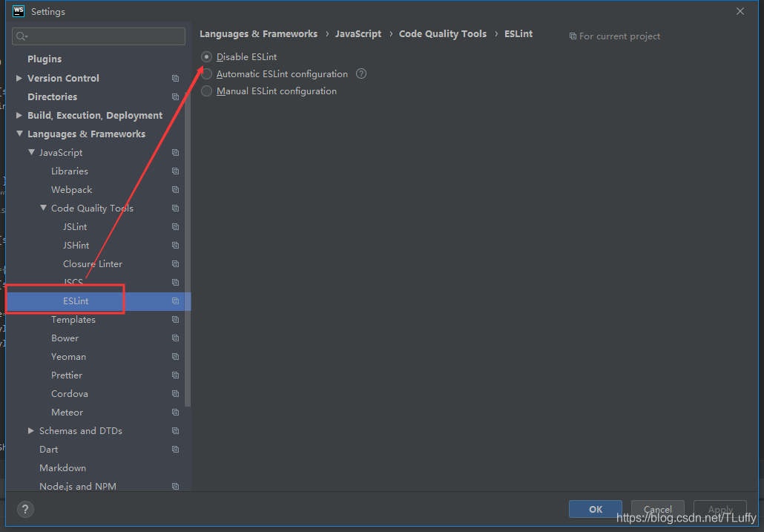Click project-level icon beside Closure Linter

point(175,263)
